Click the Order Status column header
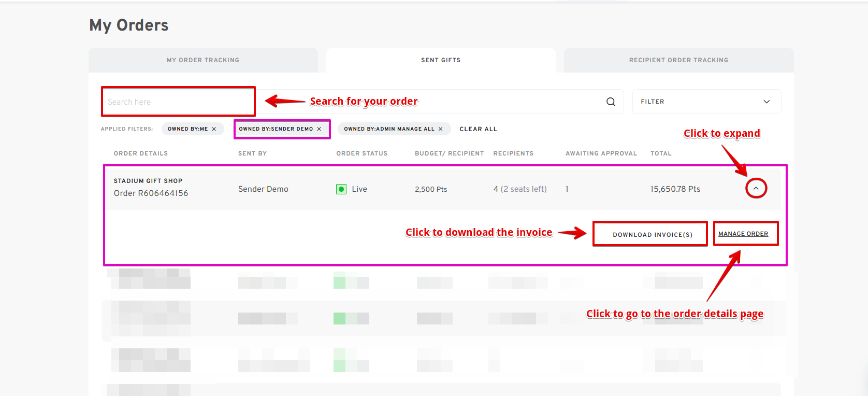 (x=361, y=153)
